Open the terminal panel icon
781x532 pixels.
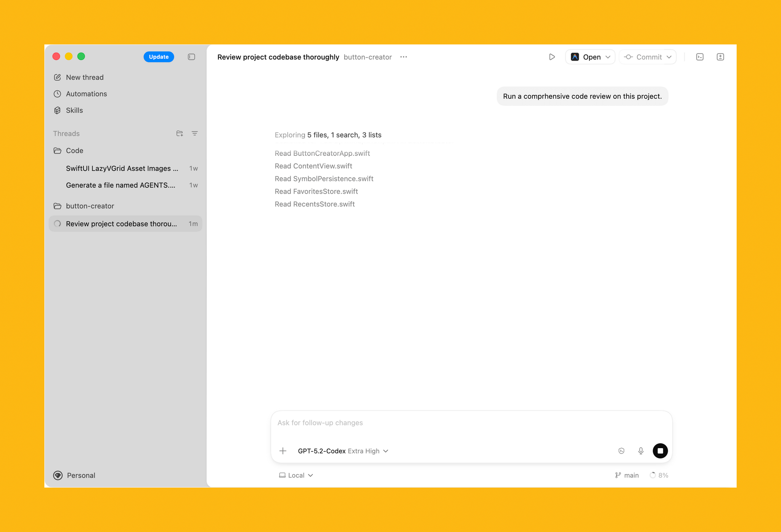pyautogui.click(x=700, y=57)
